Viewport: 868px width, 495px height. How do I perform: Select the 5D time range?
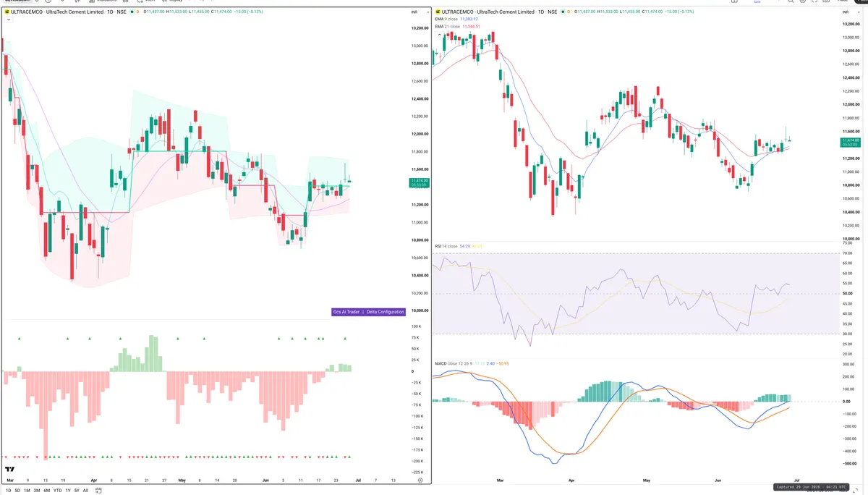18,490
